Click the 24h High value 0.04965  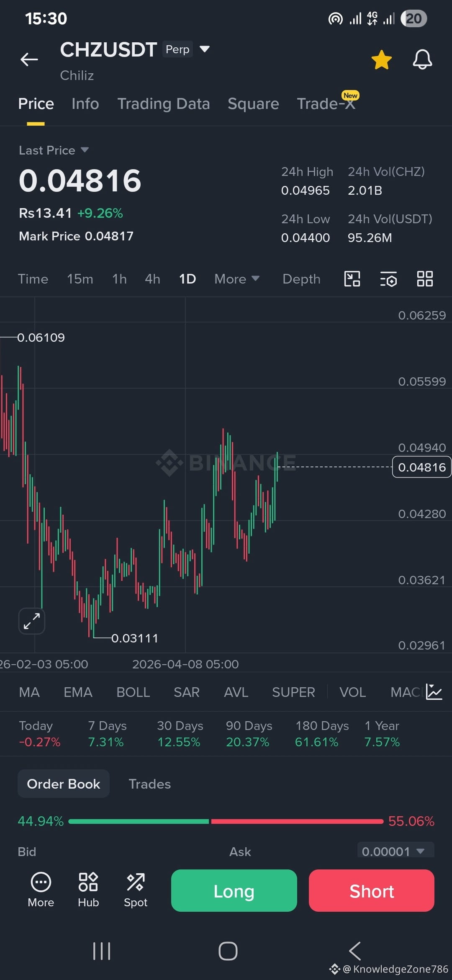point(306,191)
